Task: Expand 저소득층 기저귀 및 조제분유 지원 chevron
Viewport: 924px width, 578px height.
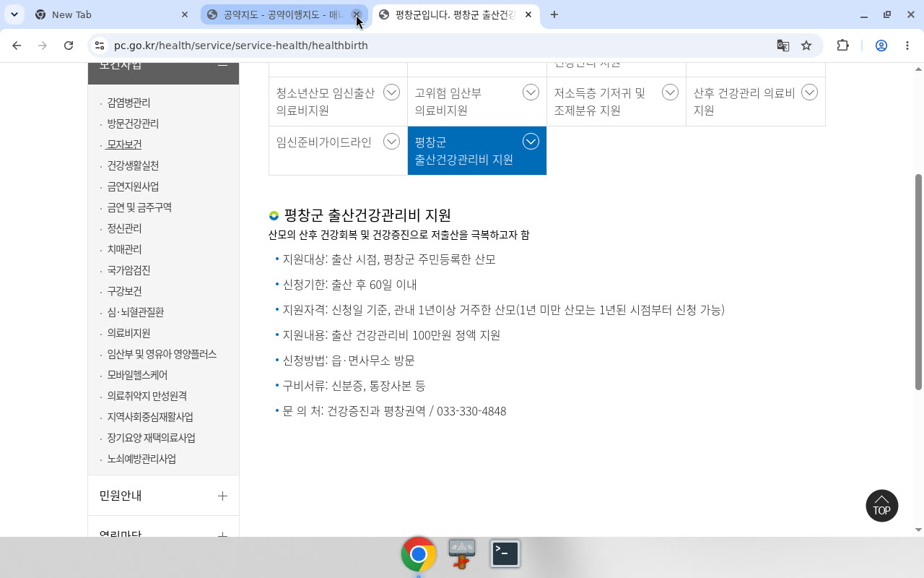Action: point(670,92)
